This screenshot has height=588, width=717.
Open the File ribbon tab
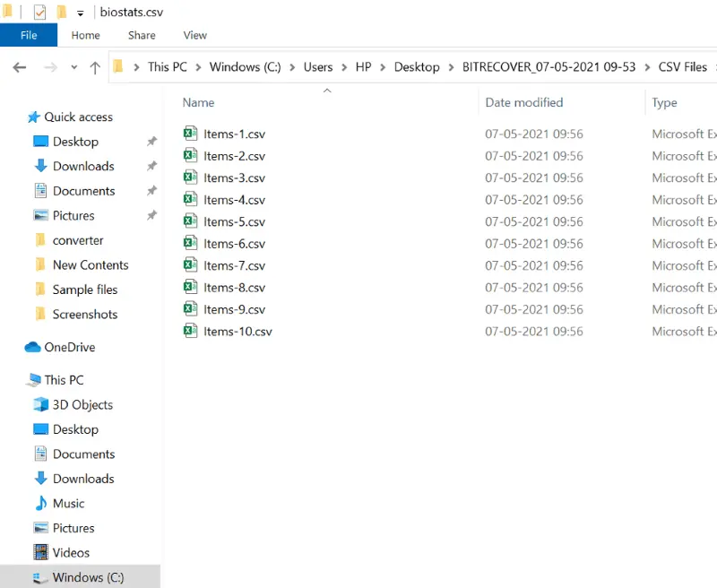(x=29, y=35)
